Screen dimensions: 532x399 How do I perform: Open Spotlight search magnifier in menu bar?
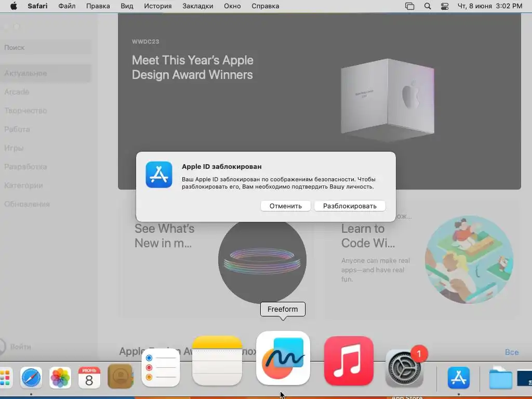tap(428, 6)
